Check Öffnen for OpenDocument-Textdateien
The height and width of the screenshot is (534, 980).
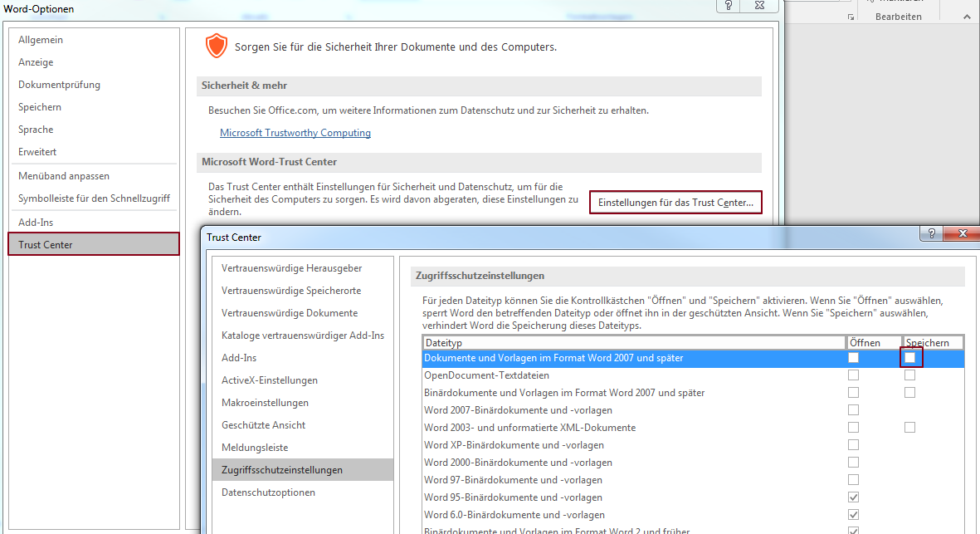853,375
